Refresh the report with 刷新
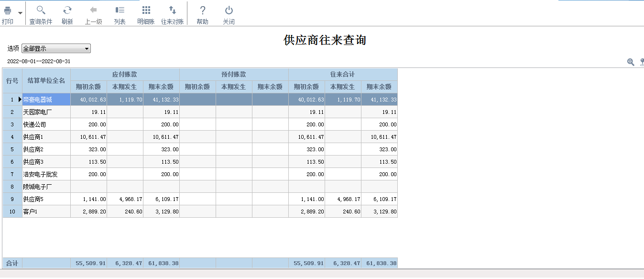Screen dimensions: 644x279 pyautogui.click(x=67, y=11)
